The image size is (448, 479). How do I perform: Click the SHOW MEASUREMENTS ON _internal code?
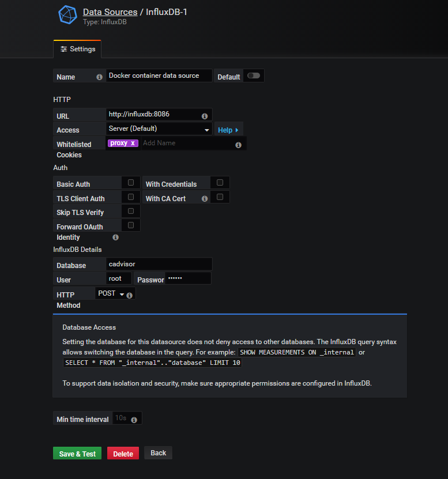pyautogui.click(x=297, y=352)
